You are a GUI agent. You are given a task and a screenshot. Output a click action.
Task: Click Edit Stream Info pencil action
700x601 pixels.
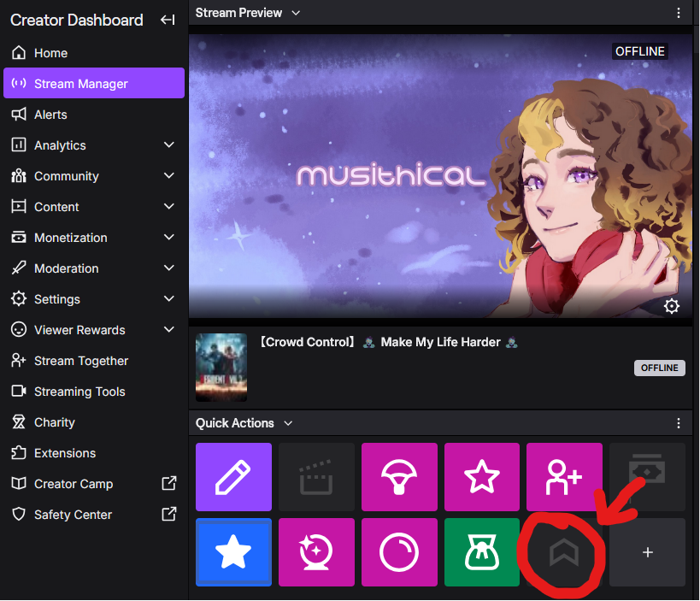[233, 477]
